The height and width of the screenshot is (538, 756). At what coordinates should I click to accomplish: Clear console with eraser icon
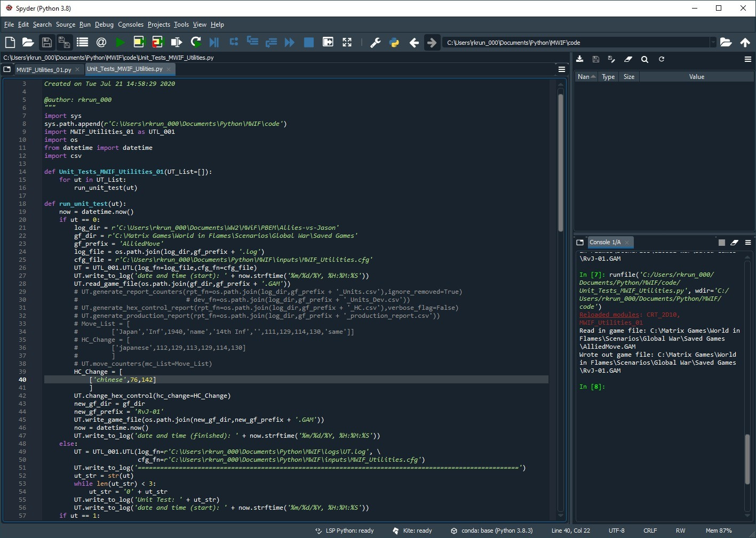[x=735, y=243]
